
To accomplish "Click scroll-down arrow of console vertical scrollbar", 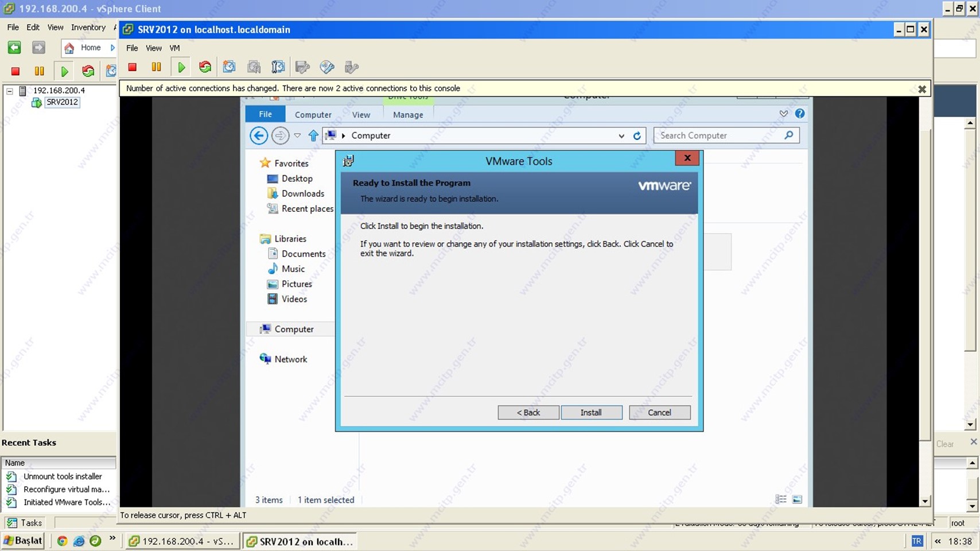I will pos(924,501).
